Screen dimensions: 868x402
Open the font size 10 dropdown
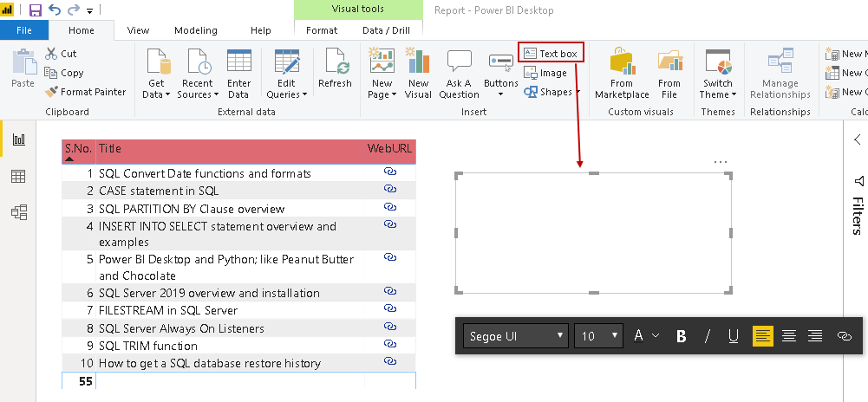(599, 335)
